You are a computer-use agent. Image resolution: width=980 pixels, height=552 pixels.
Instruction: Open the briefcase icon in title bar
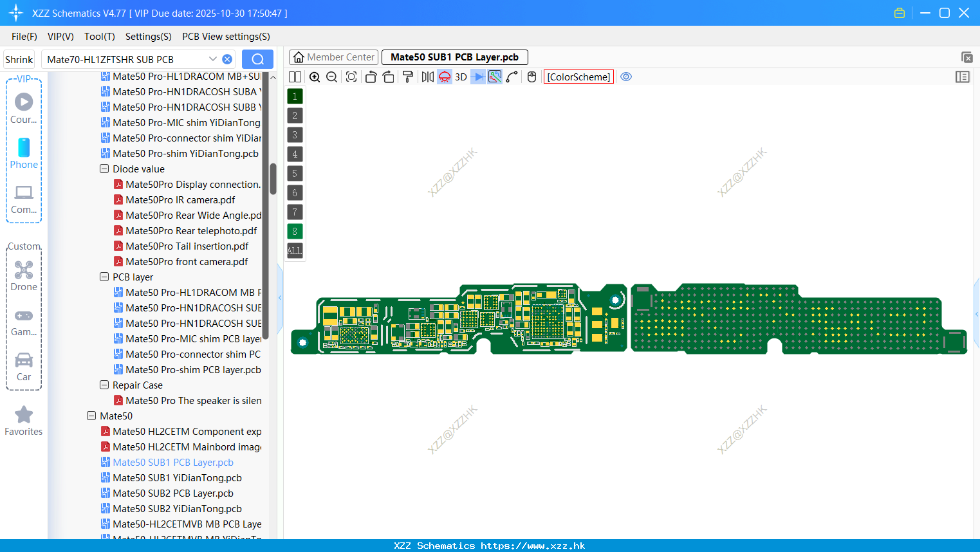(900, 13)
